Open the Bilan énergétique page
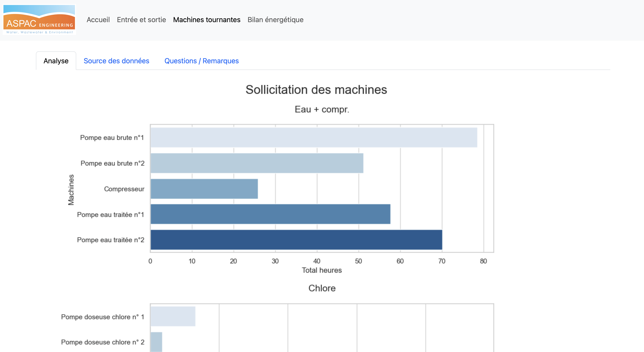644x352 pixels. pos(275,20)
